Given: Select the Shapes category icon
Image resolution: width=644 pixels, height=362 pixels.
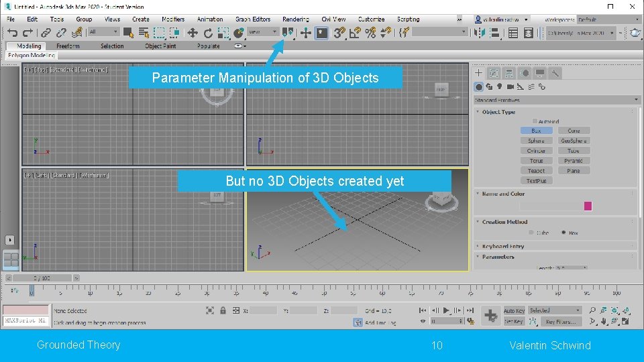Looking at the screenshot, I should click(489, 86).
